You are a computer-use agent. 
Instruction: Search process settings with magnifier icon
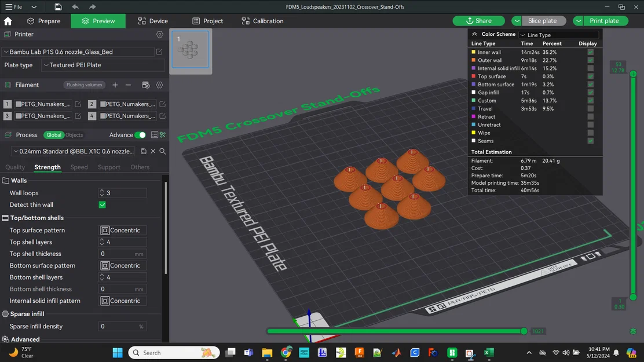[x=163, y=151]
